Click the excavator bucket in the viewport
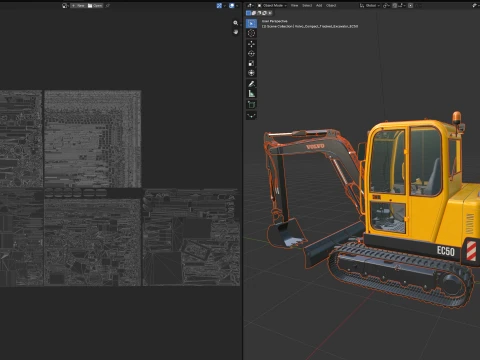Viewport: 480px width, 360px height. pos(287,233)
